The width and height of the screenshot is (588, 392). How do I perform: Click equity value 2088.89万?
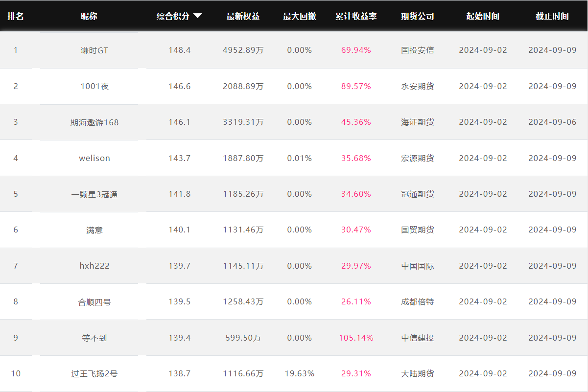click(243, 86)
